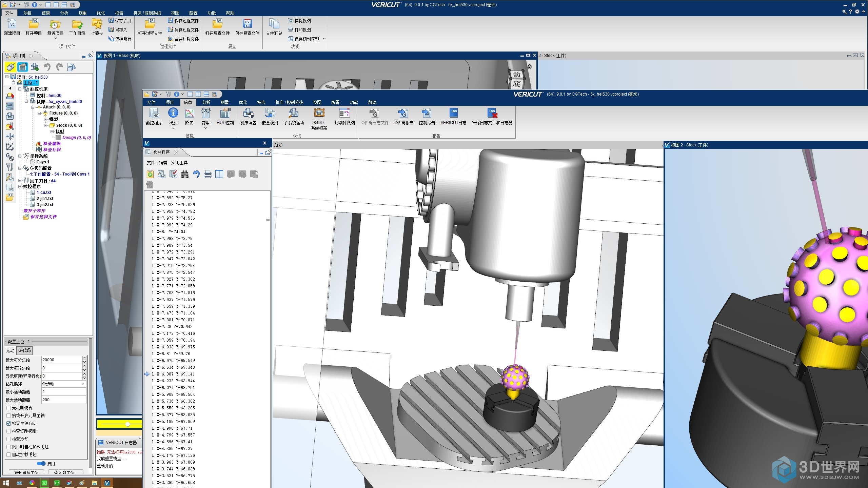Uncheck the 检查主轴方向 checkbox
Screen dimensions: 868x488
9,423
